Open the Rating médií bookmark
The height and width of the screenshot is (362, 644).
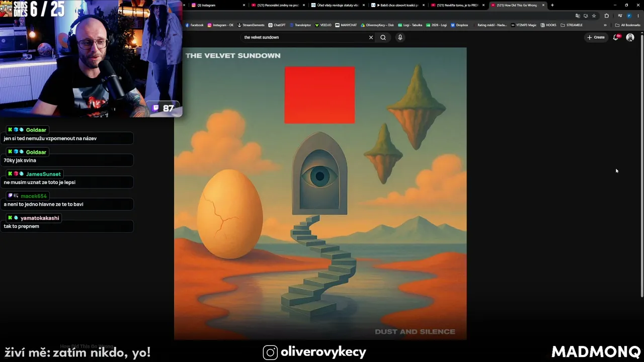tap(490, 25)
